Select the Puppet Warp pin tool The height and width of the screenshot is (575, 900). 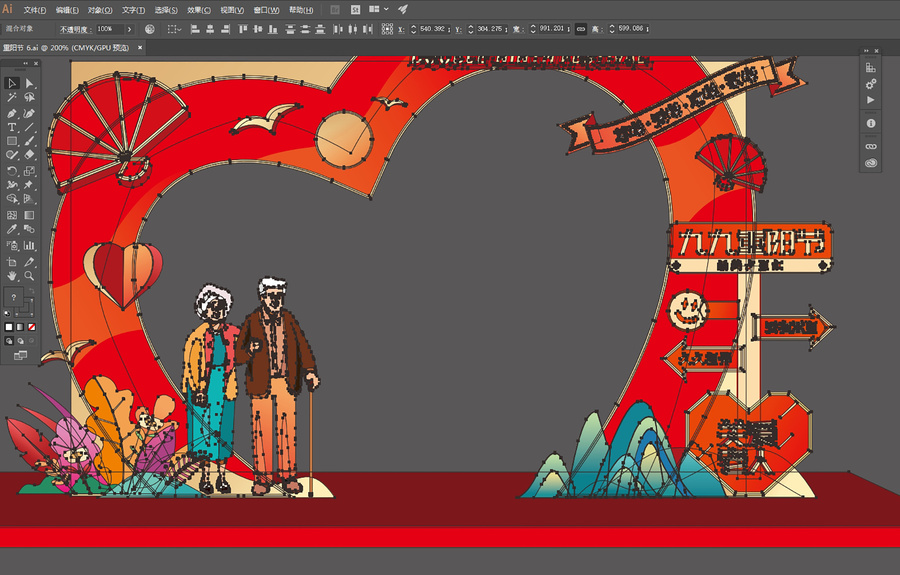(x=29, y=185)
